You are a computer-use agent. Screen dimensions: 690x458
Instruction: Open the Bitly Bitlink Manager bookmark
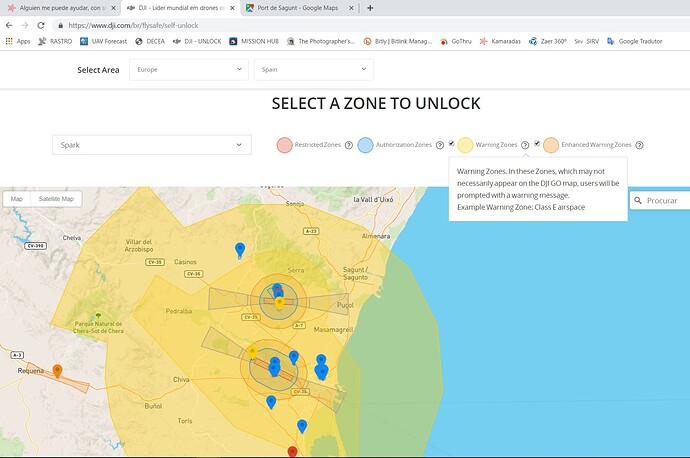397,41
